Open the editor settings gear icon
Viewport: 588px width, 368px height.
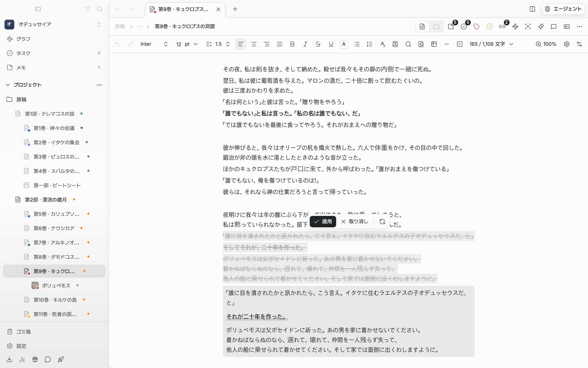(567, 44)
